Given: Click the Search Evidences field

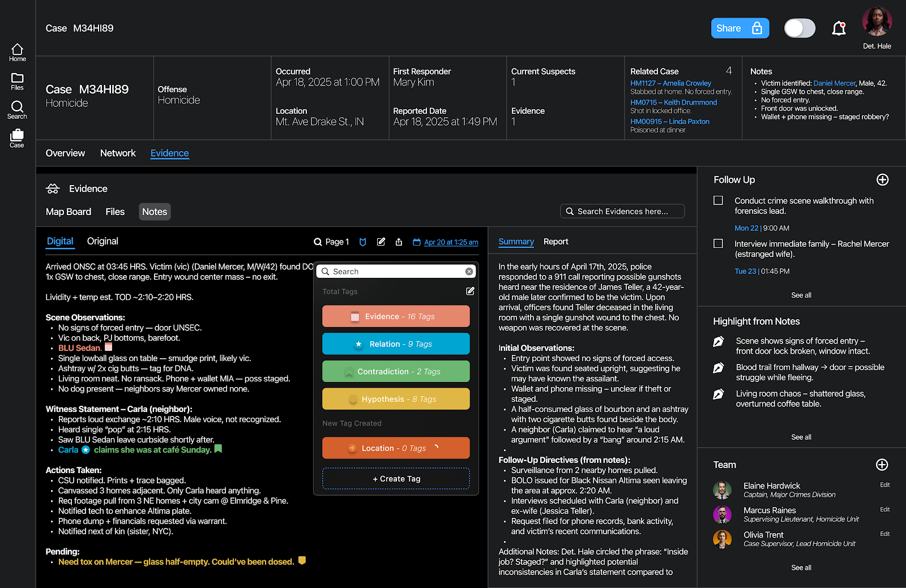Looking at the screenshot, I should point(622,211).
